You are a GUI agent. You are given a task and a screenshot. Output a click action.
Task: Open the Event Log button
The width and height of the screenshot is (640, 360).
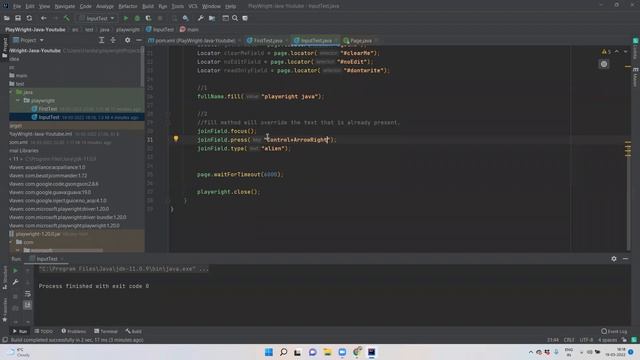614,331
